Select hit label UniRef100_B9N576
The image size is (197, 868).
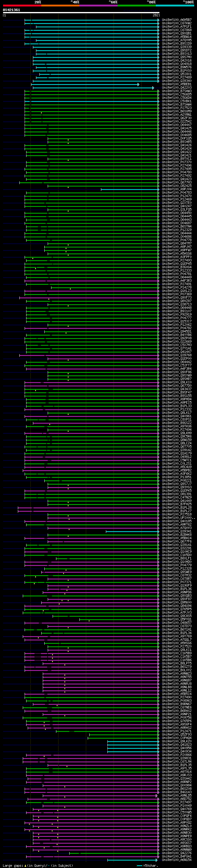coord(177,67)
